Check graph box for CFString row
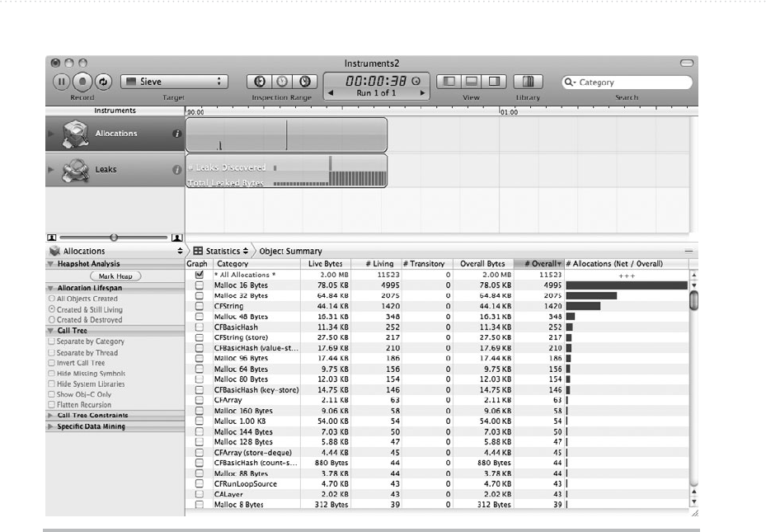 (x=200, y=306)
